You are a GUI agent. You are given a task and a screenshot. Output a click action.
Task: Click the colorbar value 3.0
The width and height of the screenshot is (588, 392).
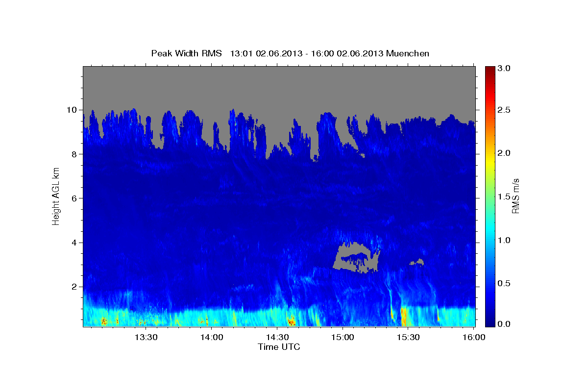point(505,69)
